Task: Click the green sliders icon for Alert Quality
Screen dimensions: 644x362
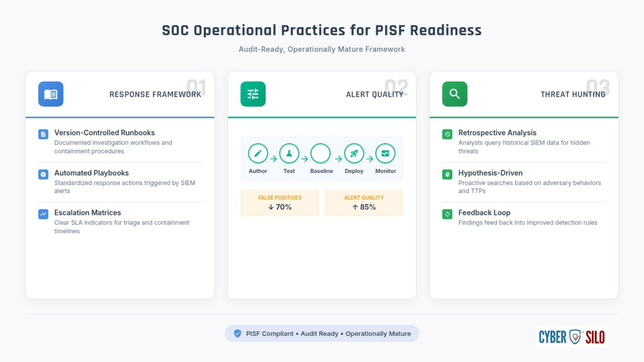Action: click(253, 94)
